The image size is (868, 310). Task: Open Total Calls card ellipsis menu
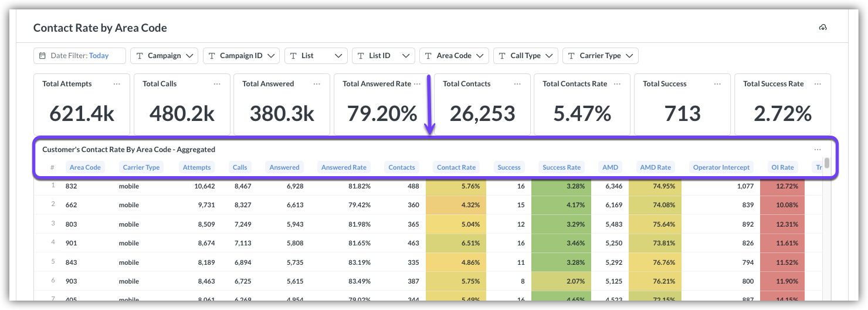click(217, 84)
